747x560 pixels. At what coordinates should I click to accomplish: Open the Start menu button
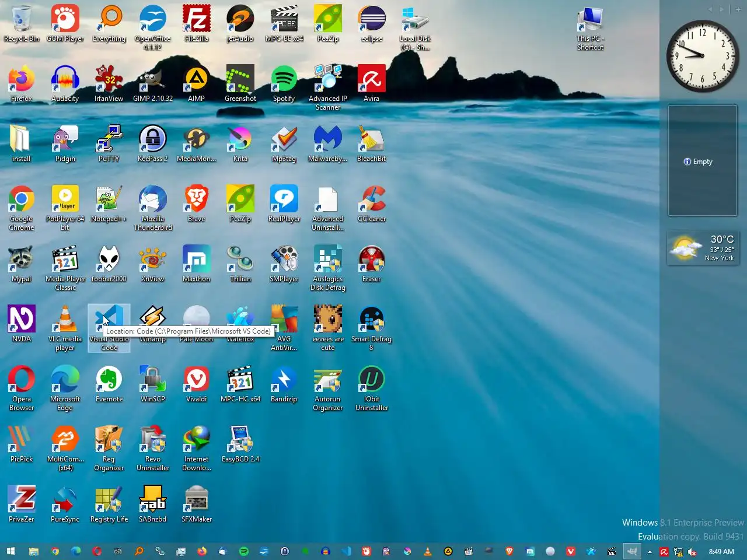coord(11,551)
